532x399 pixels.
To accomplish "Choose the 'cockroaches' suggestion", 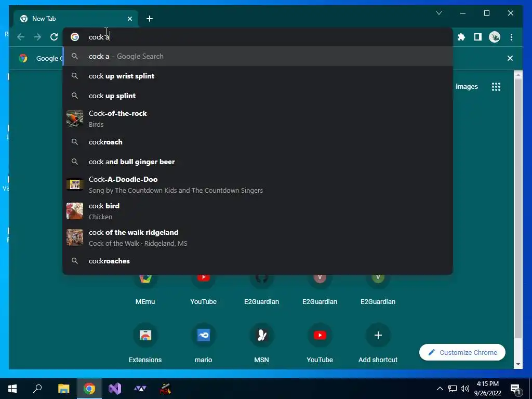I will 258,261.
